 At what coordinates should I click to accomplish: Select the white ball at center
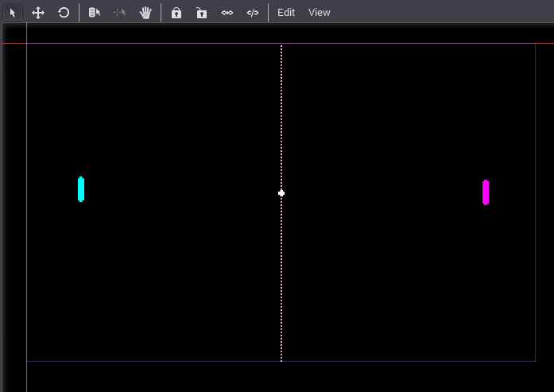(281, 193)
